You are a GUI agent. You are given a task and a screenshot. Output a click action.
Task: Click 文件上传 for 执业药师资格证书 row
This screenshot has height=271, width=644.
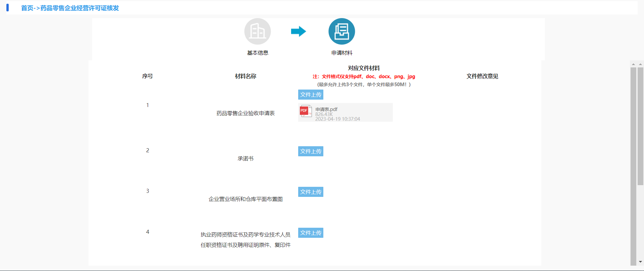pos(311,233)
